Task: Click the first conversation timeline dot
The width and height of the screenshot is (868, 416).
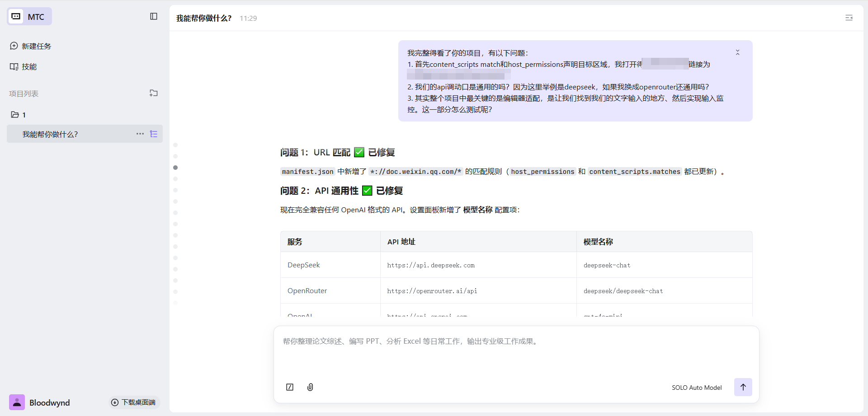Action: click(x=175, y=145)
